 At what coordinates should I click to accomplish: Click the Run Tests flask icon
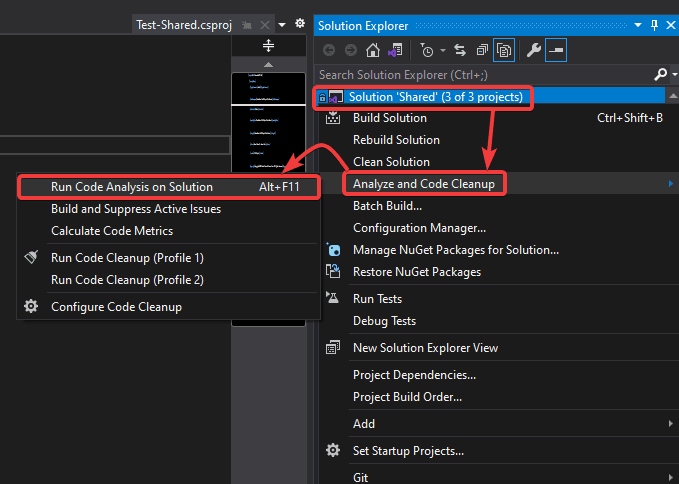click(332, 297)
